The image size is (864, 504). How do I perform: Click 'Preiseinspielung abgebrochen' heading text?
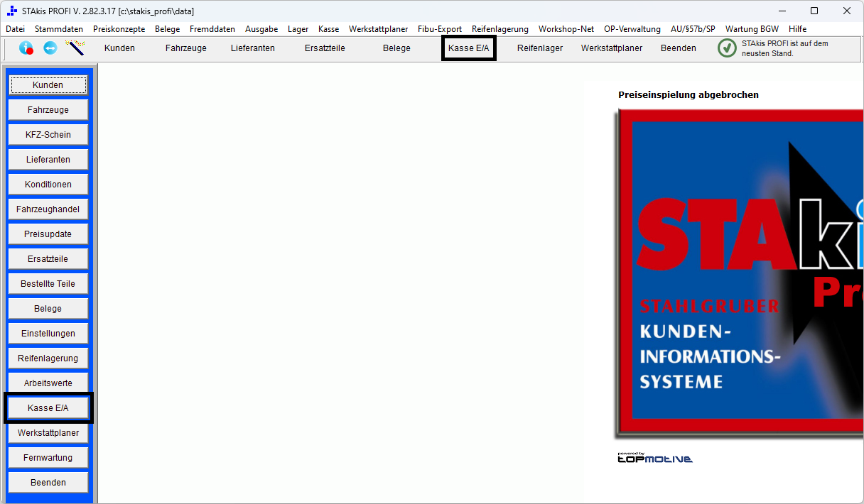[688, 94]
